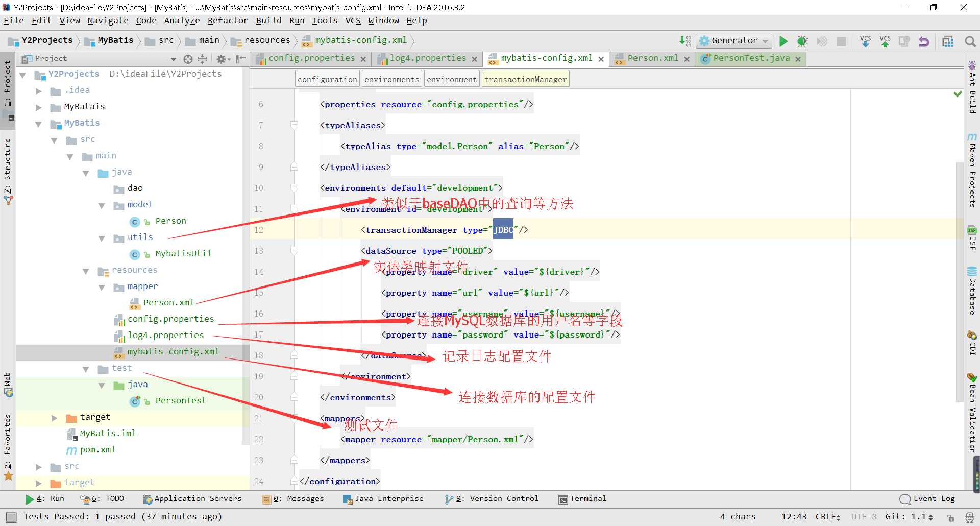
Task: Hide the Project tool window
Action: [x=241, y=59]
